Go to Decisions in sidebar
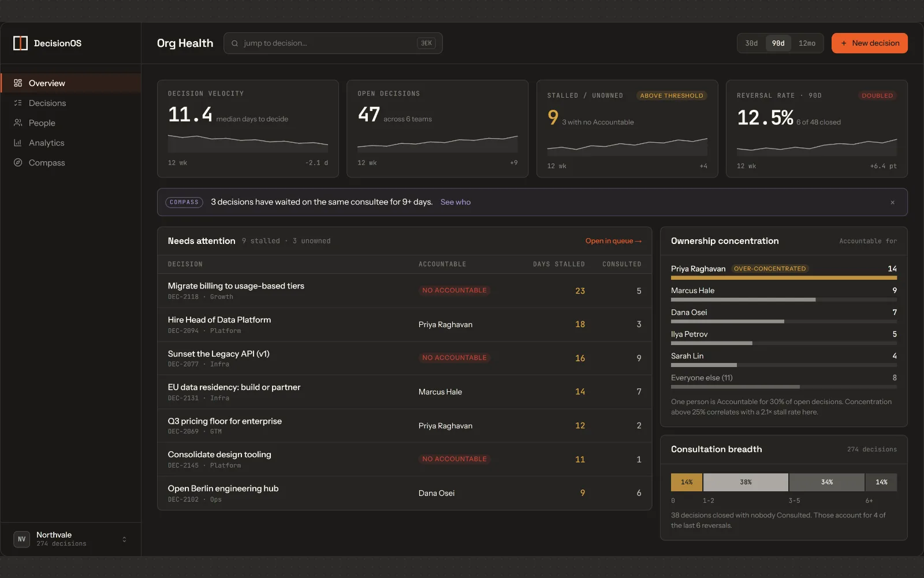This screenshot has height=578, width=924. pyautogui.click(x=70, y=103)
